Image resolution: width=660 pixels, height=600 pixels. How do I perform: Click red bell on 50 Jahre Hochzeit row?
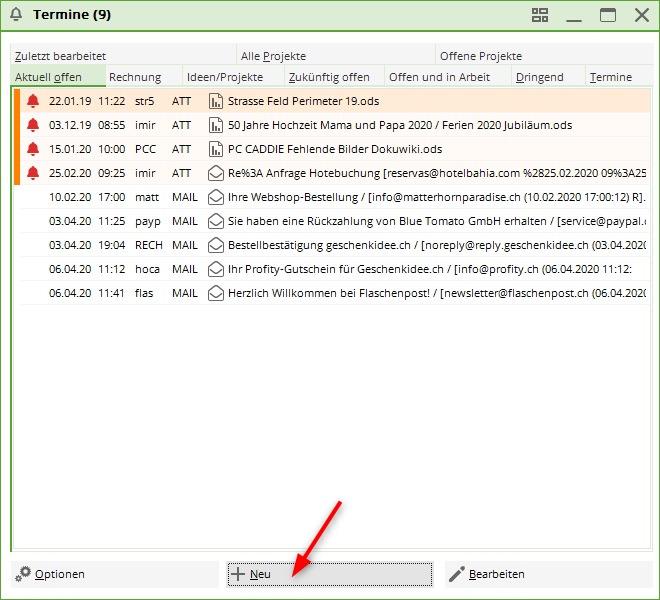click(33, 125)
